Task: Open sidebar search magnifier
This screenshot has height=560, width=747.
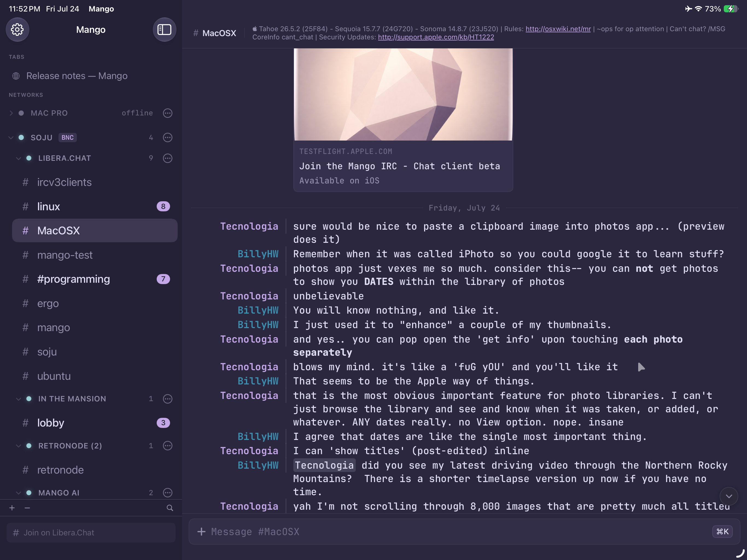Action: (x=170, y=508)
